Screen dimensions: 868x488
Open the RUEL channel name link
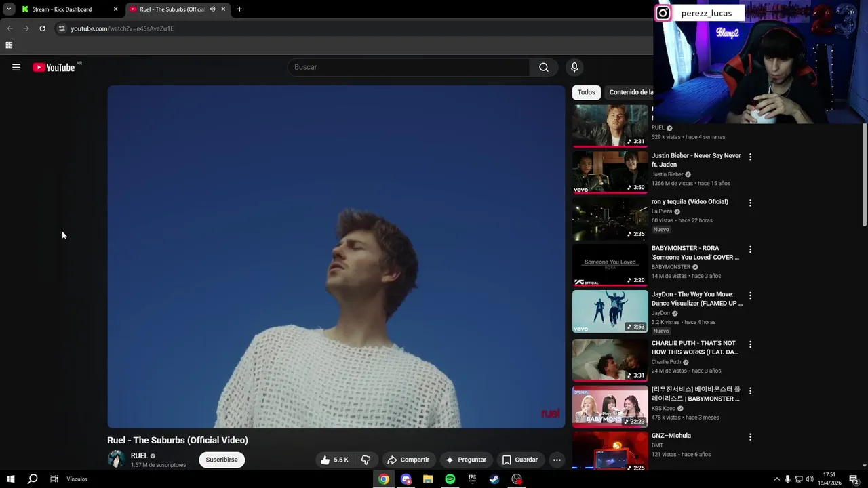click(139, 455)
